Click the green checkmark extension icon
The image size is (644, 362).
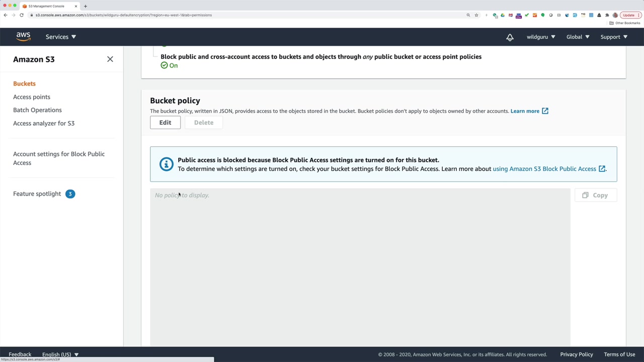(527, 15)
